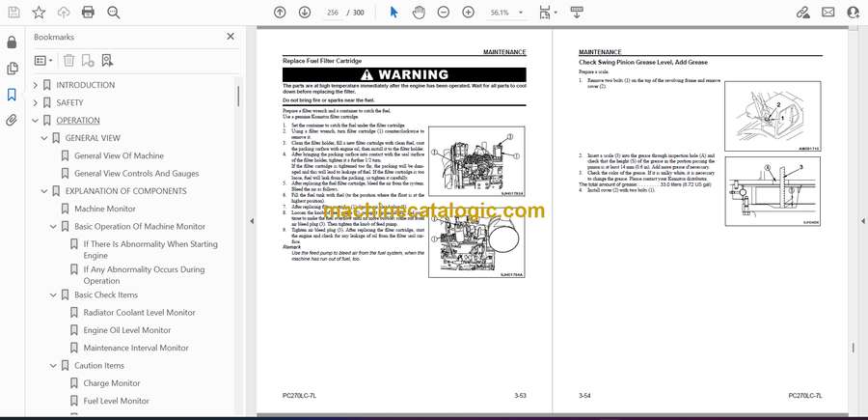The height and width of the screenshot is (420, 868).
Task: Collapse the Caution Items group
Action: pyautogui.click(x=54, y=366)
